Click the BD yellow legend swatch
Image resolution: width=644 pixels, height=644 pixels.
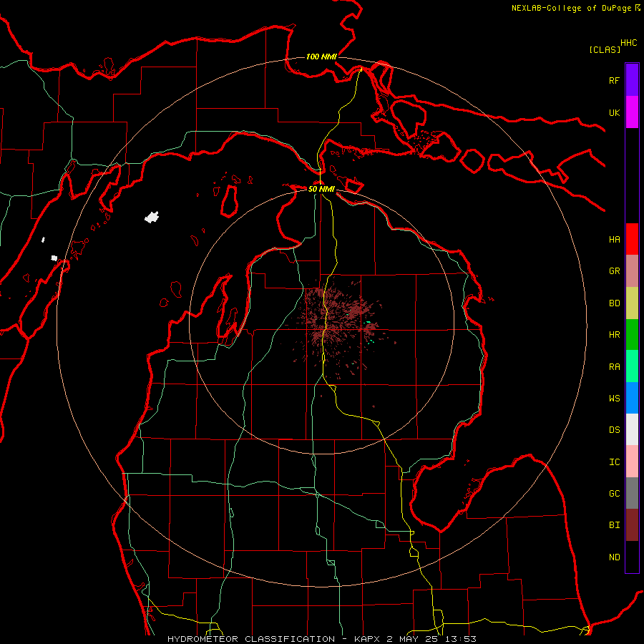point(632,303)
